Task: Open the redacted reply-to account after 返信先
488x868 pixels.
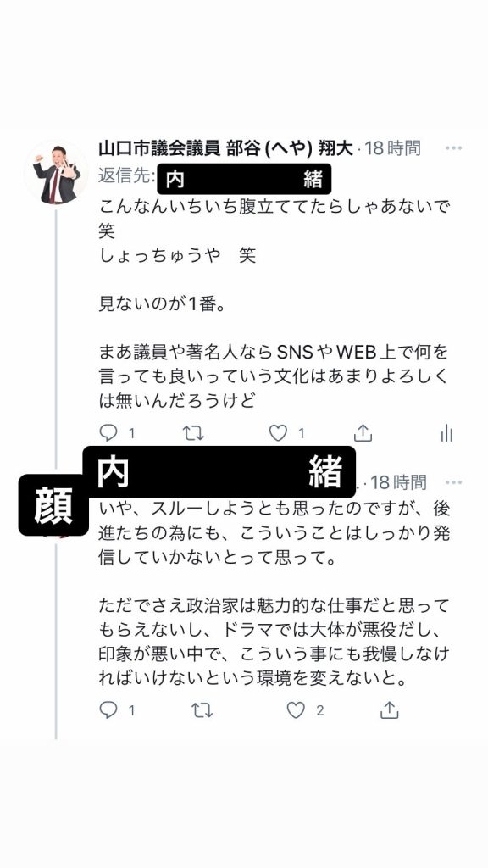Action: tap(244, 179)
